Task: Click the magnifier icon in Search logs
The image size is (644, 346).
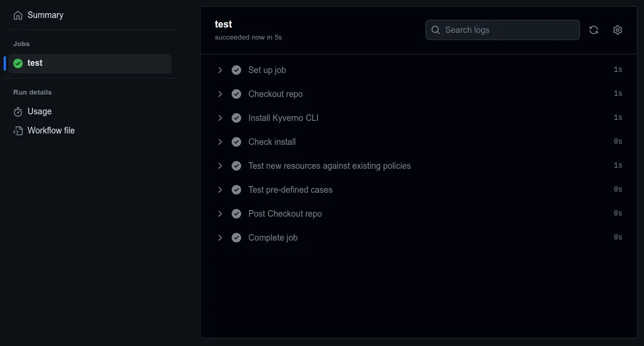Action: coord(436,30)
